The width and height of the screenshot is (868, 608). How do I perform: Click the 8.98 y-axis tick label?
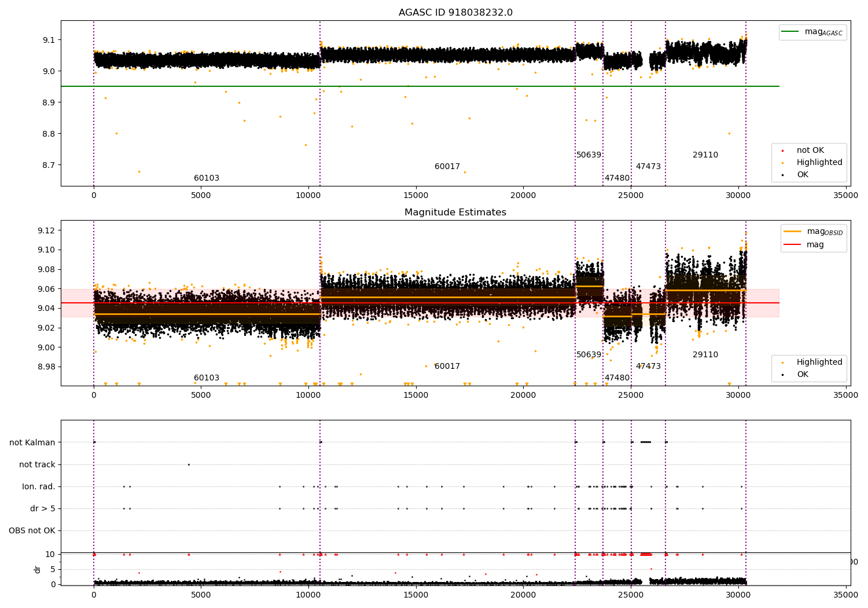point(46,367)
